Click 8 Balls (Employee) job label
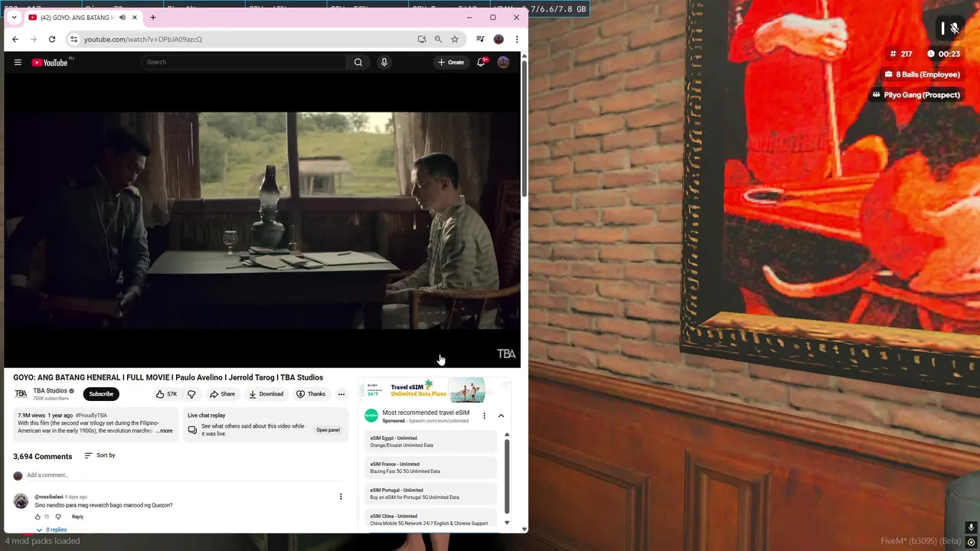Viewport: 980px width, 551px height. (x=922, y=74)
